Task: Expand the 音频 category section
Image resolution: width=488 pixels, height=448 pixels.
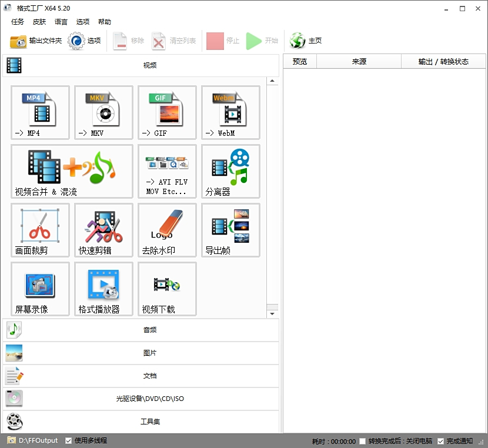Action: pyautogui.click(x=141, y=330)
